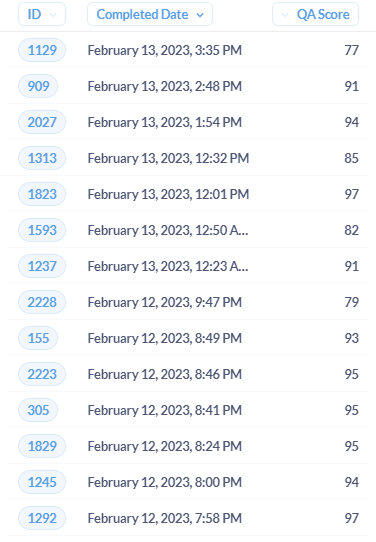Select the ID 2228 badge
The image size is (376, 542).
pos(42,302)
